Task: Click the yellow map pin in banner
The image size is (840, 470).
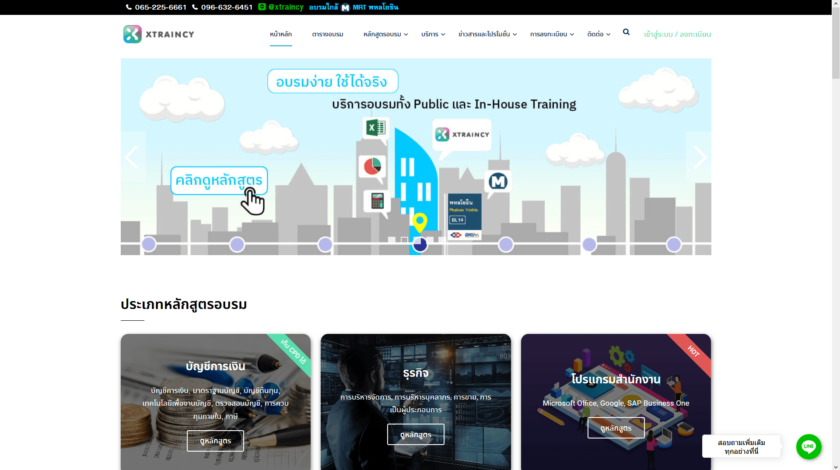Action: (x=419, y=222)
